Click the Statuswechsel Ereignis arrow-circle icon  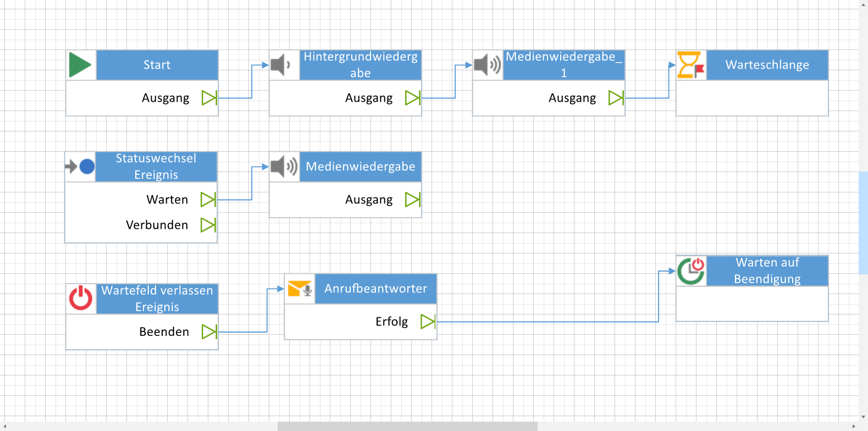point(80,166)
